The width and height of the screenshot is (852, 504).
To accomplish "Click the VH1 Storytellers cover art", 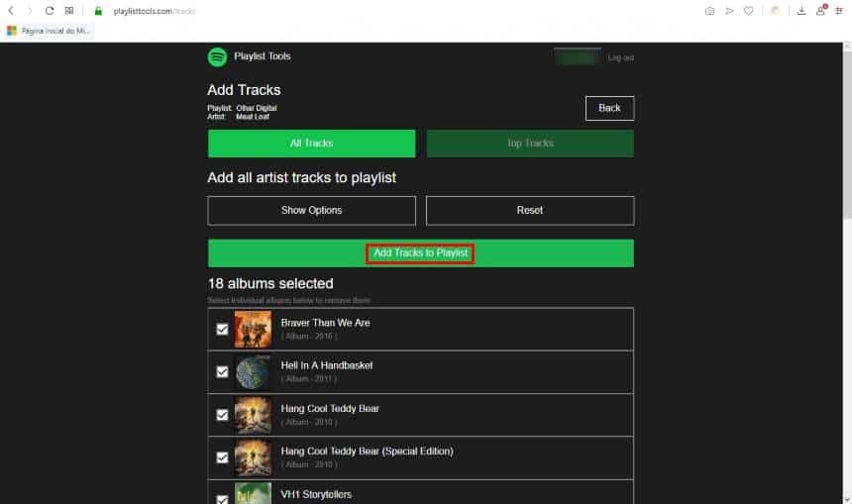I will pyautogui.click(x=253, y=493).
